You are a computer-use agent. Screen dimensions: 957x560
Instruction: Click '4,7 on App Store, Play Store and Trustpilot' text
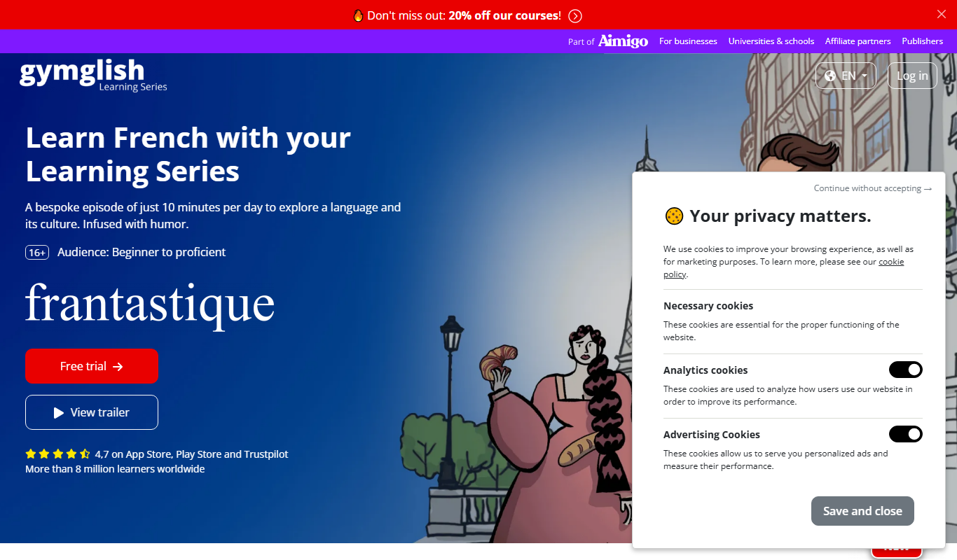[191, 454]
